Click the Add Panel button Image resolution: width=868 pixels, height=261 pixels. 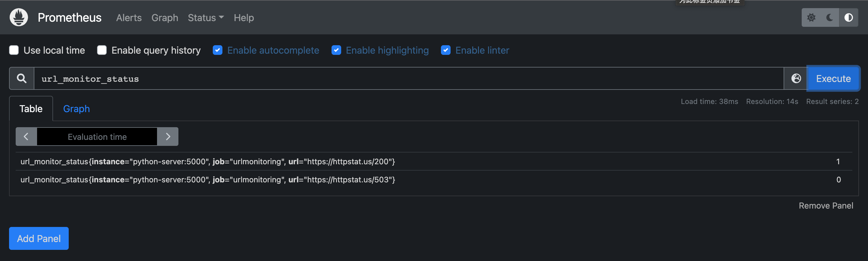pyautogui.click(x=38, y=238)
